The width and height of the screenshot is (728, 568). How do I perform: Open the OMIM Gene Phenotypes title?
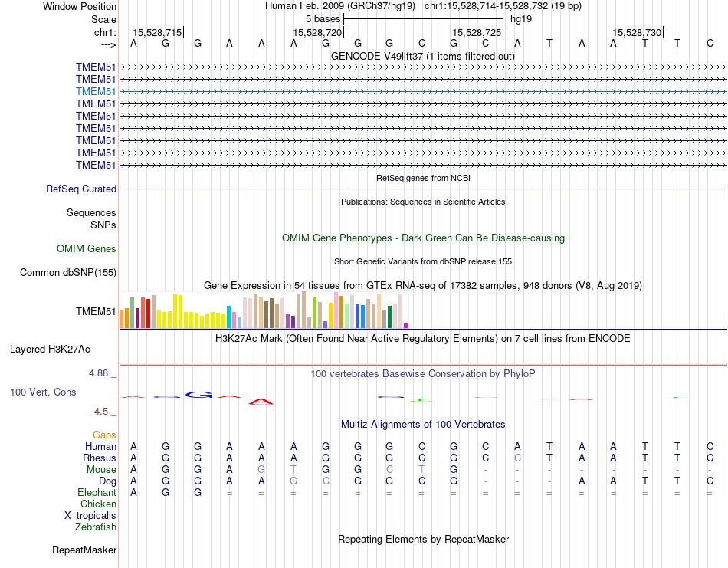tap(423, 238)
